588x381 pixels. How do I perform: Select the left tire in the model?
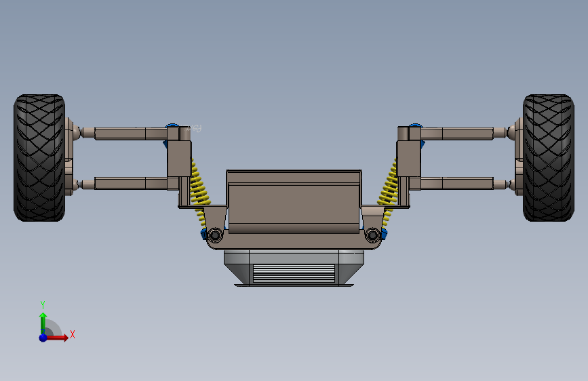tap(39, 158)
